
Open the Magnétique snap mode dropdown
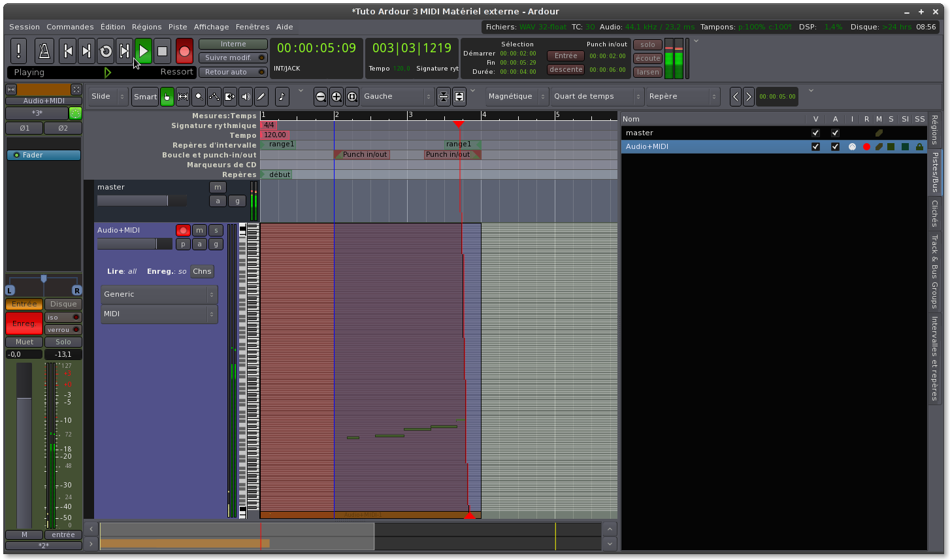517,97
